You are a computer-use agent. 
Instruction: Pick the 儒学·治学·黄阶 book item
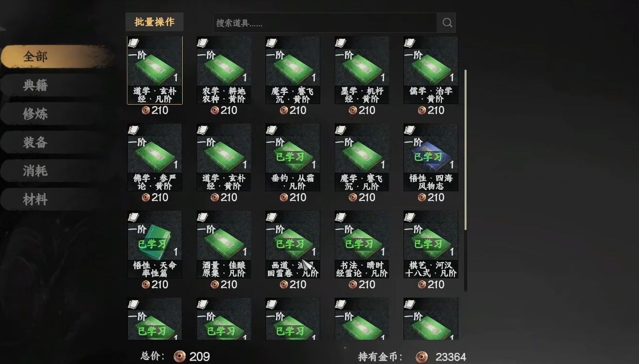[x=431, y=71]
